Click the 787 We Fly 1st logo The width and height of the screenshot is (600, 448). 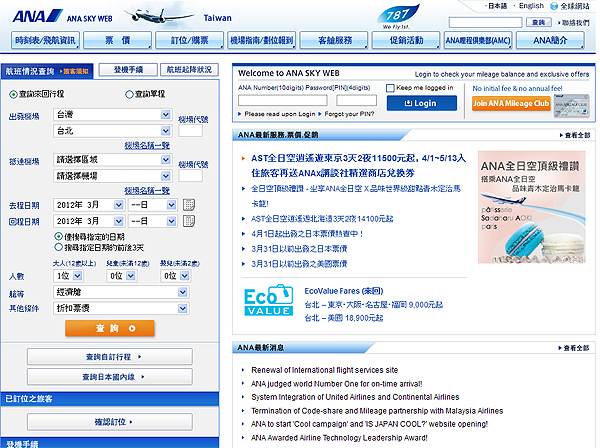398,16
